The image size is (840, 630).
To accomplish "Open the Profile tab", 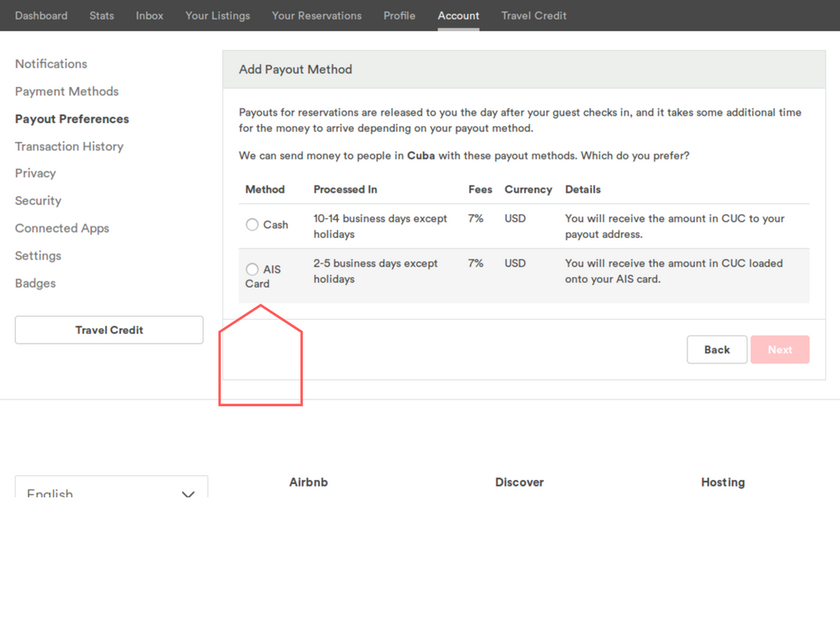I will click(399, 16).
